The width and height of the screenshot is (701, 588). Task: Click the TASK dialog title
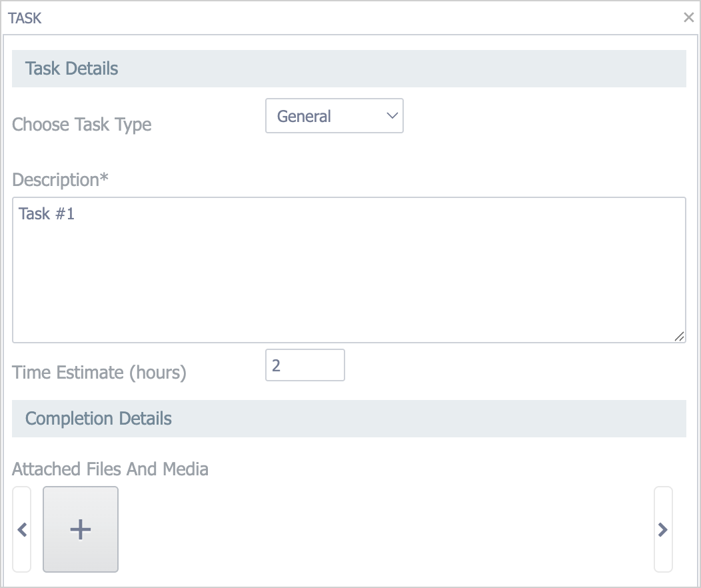point(25,18)
